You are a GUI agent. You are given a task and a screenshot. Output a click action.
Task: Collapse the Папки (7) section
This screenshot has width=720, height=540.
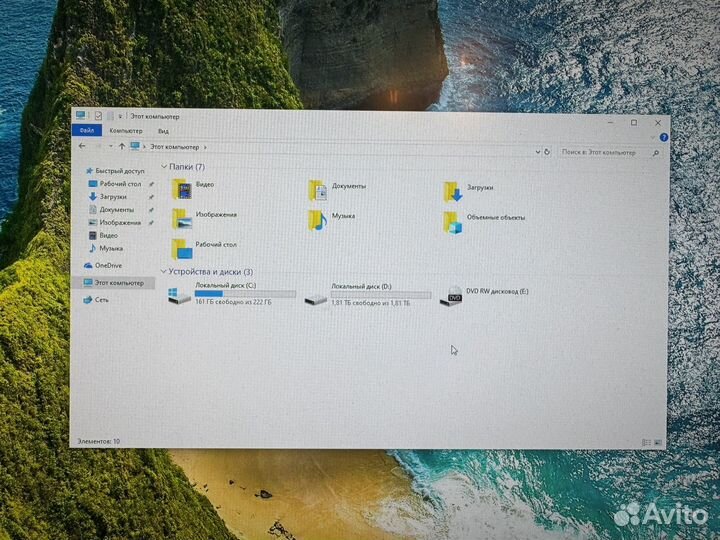coord(164,166)
